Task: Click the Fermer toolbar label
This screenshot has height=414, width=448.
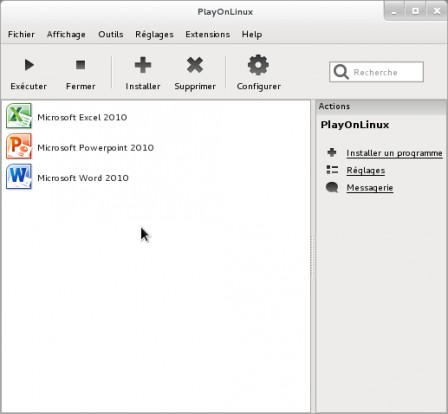Action: point(81,86)
